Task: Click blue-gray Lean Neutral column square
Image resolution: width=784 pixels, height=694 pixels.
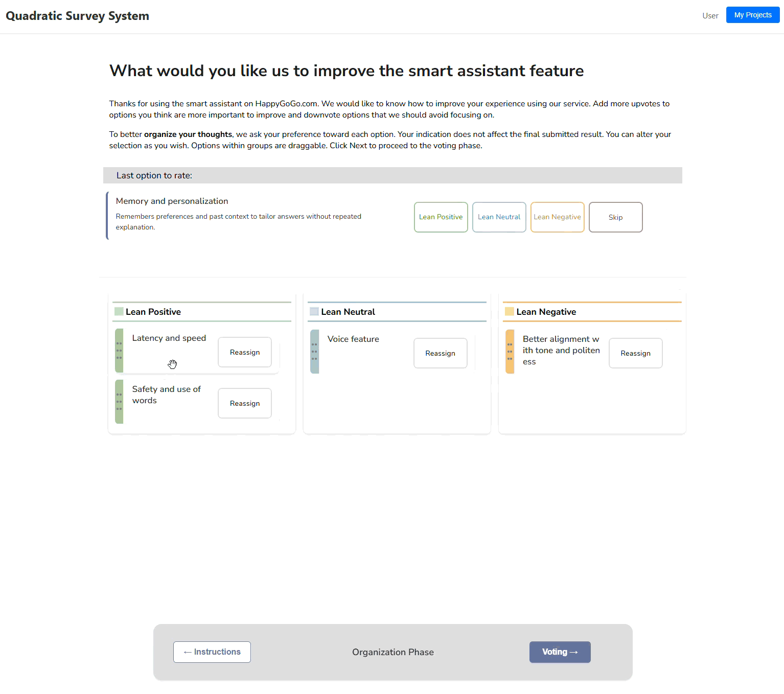Action: click(314, 312)
